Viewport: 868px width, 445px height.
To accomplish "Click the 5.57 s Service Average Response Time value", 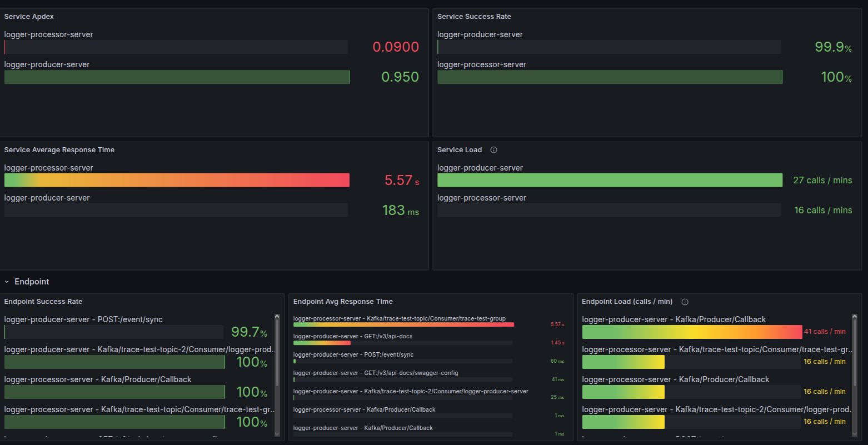I will tap(402, 180).
